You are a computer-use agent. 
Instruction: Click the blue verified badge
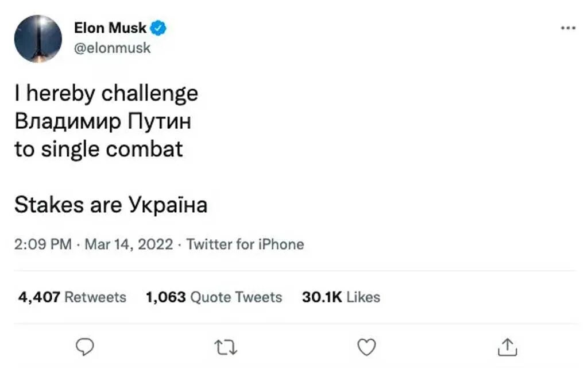point(158,28)
